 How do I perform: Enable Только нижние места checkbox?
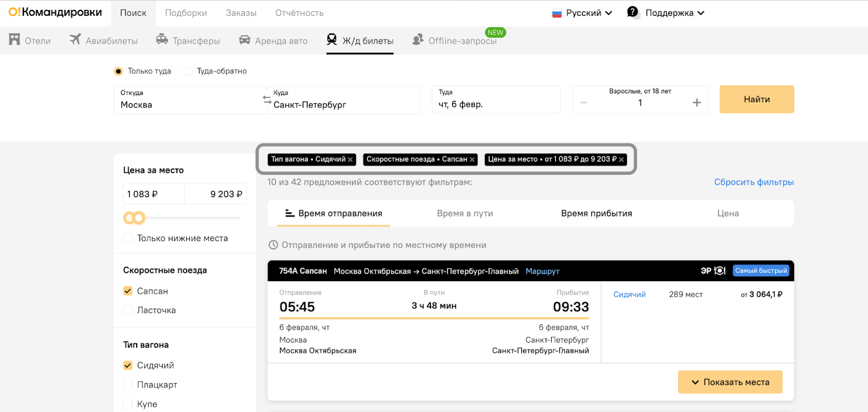pyautogui.click(x=128, y=238)
